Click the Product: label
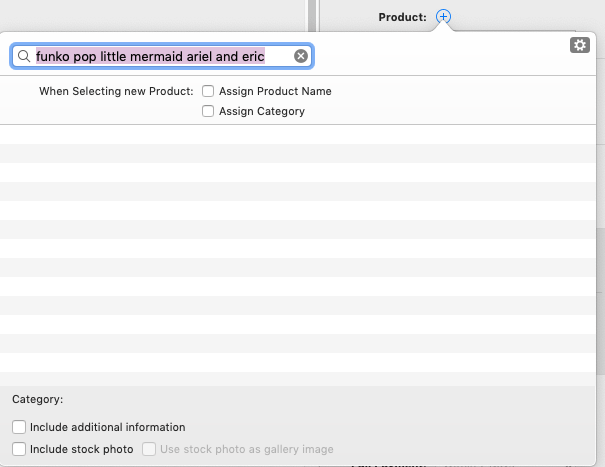Image resolution: width=605 pixels, height=467 pixels. [x=402, y=17]
